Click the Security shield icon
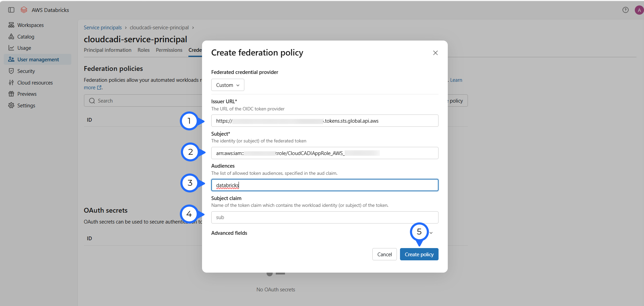Viewport: 644px width, 306px height. [11, 71]
